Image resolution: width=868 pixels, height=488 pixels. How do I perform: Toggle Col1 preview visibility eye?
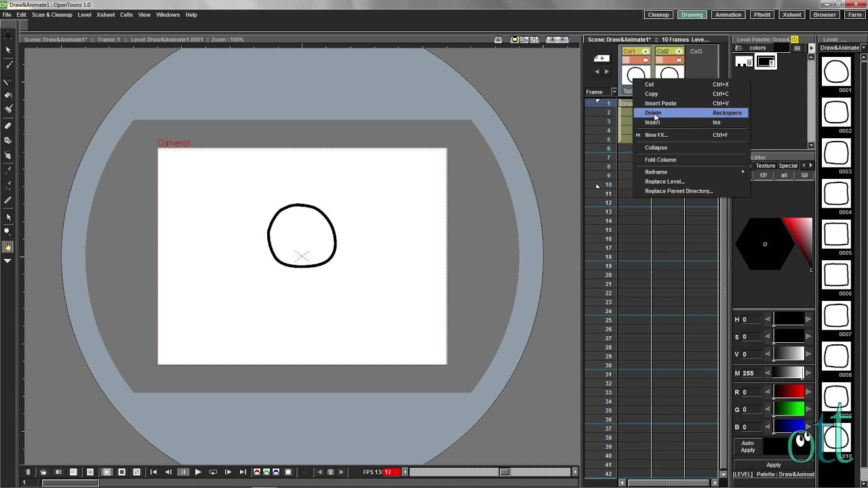(x=645, y=52)
